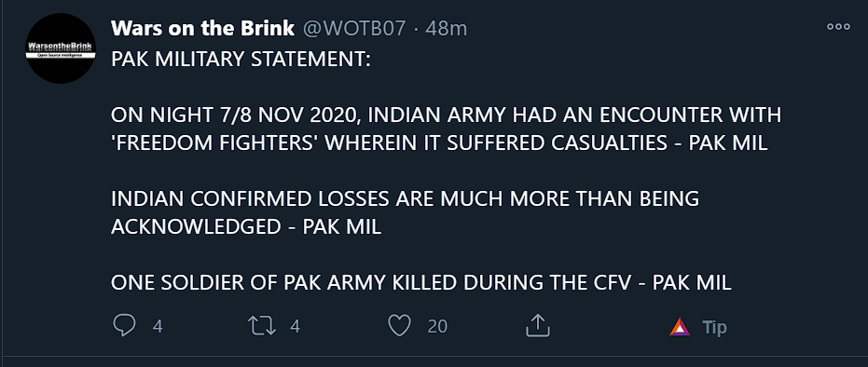Screen dimensions: 868x367
Task: Open the 48m timestamp permalink
Action: point(447,28)
